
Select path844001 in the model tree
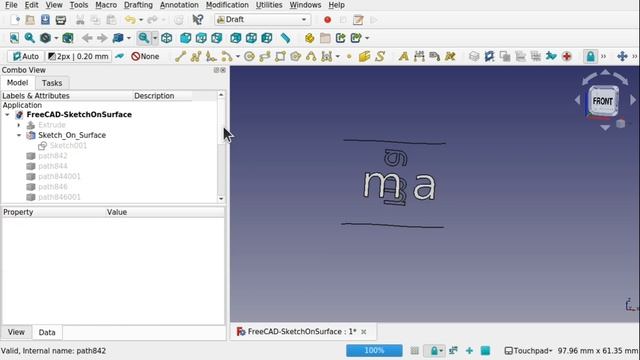tap(59, 176)
